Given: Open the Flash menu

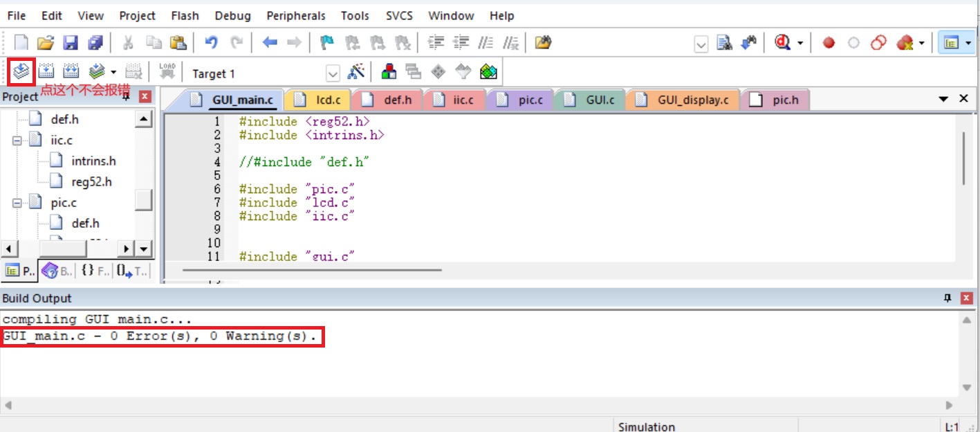Looking at the screenshot, I should pos(185,15).
